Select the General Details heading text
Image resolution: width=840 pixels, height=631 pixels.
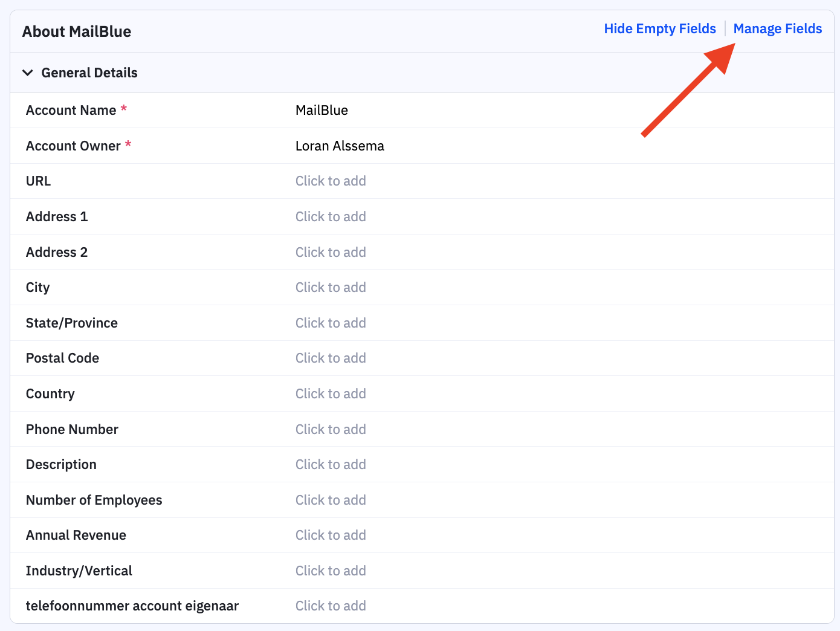[x=89, y=73]
